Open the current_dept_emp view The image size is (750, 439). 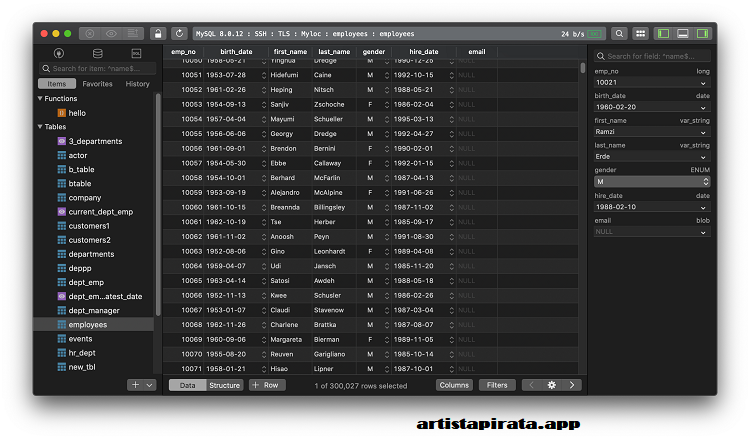tap(100, 212)
